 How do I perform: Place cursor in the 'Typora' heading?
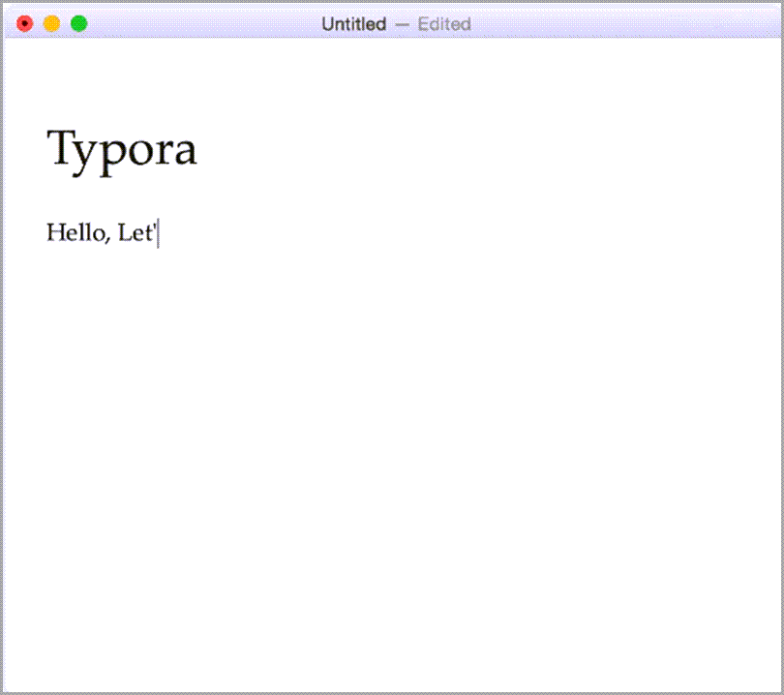122,152
